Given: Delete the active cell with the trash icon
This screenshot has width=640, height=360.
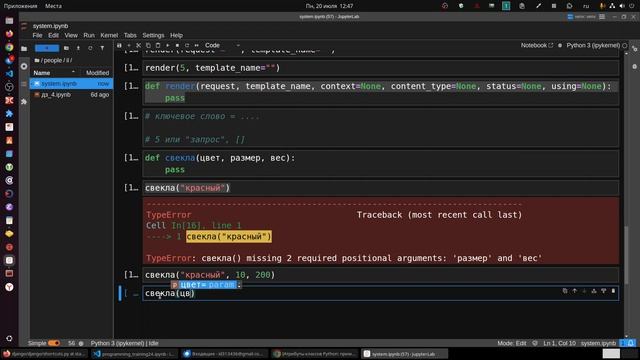Looking at the screenshot, I should (x=613, y=291).
